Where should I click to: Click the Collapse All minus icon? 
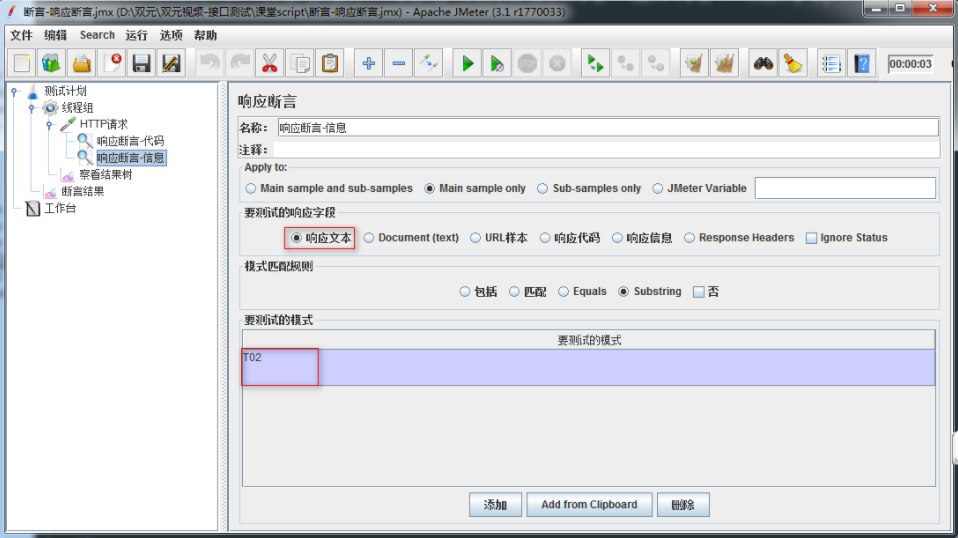(x=398, y=64)
